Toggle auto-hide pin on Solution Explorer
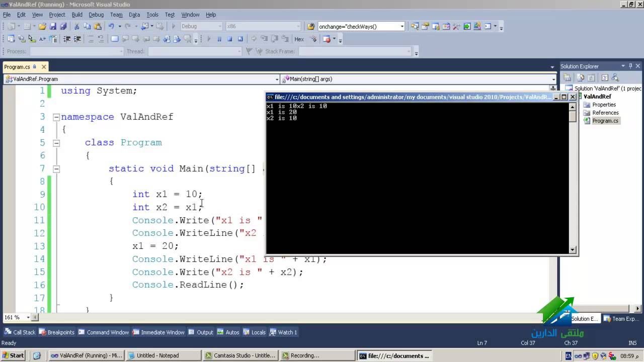Screen dimensions: 644x362 (630, 66)
